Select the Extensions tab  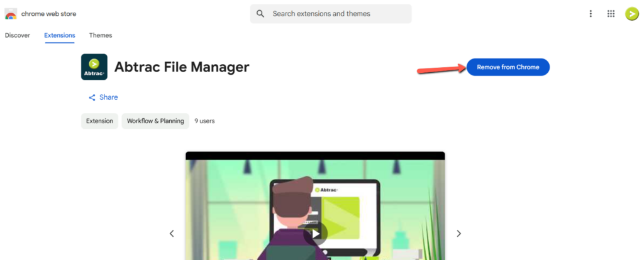coord(60,35)
